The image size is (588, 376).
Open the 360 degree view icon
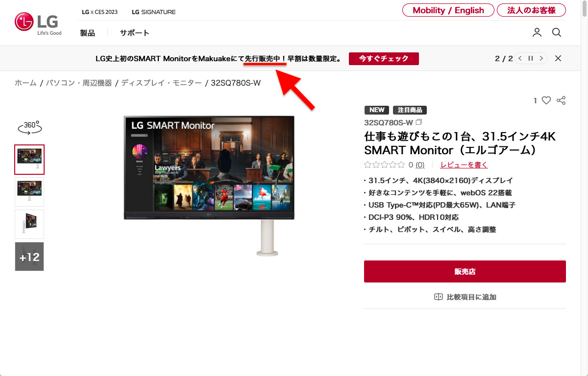click(29, 127)
